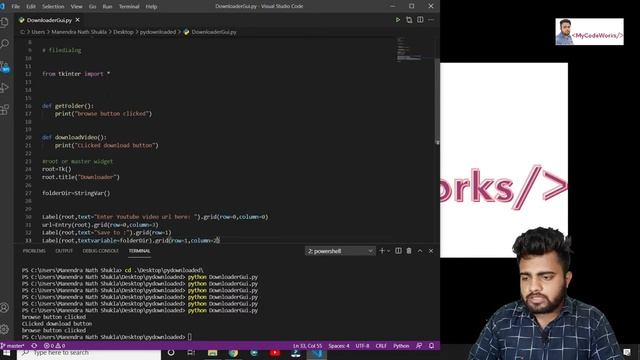Image resolution: width=640 pixels, height=360 pixels.
Task: Create a new terminal with plus icon
Action: point(382,251)
